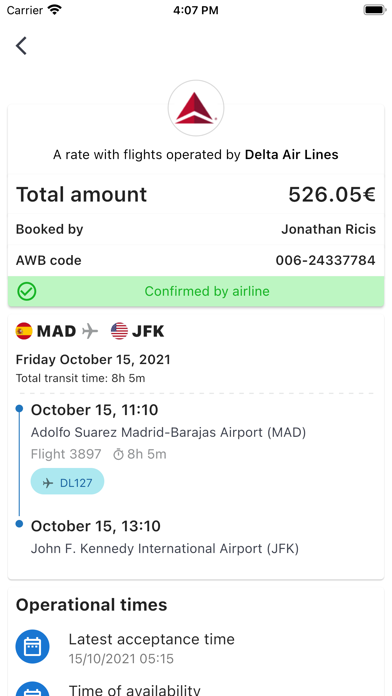This screenshot has height=696, width=392.
Task: Tap the battery indicator in status bar
Action: point(374,10)
